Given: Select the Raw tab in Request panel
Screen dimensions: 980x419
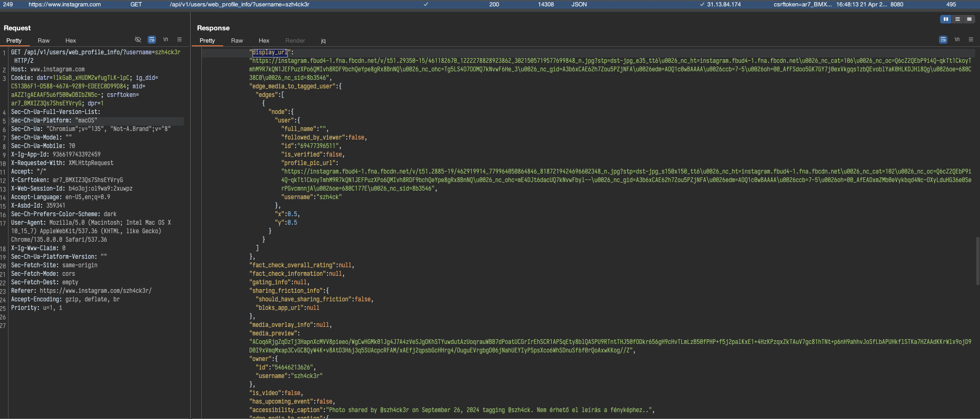Looking at the screenshot, I should (44, 40).
